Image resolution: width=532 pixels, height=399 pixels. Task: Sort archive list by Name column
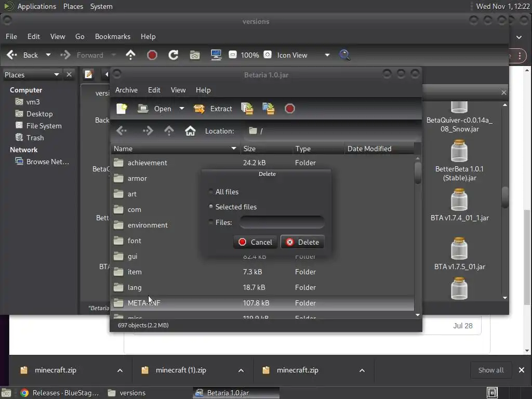[x=176, y=149]
